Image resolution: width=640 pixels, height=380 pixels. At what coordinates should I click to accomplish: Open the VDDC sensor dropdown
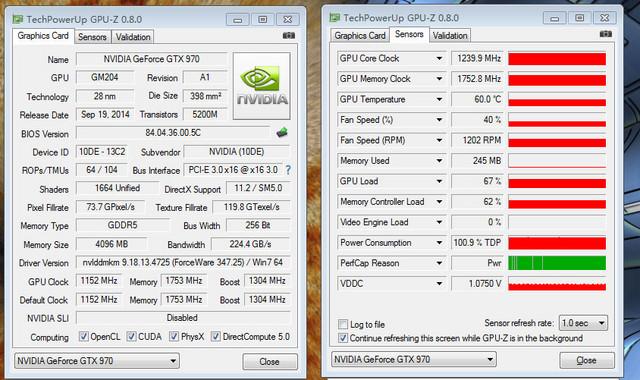point(439,283)
